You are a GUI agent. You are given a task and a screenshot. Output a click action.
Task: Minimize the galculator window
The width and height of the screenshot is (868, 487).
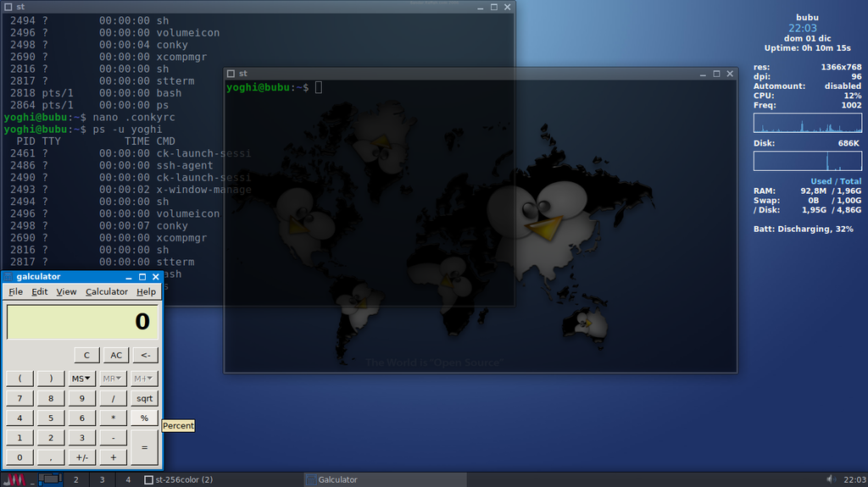(x=129, y=277)
